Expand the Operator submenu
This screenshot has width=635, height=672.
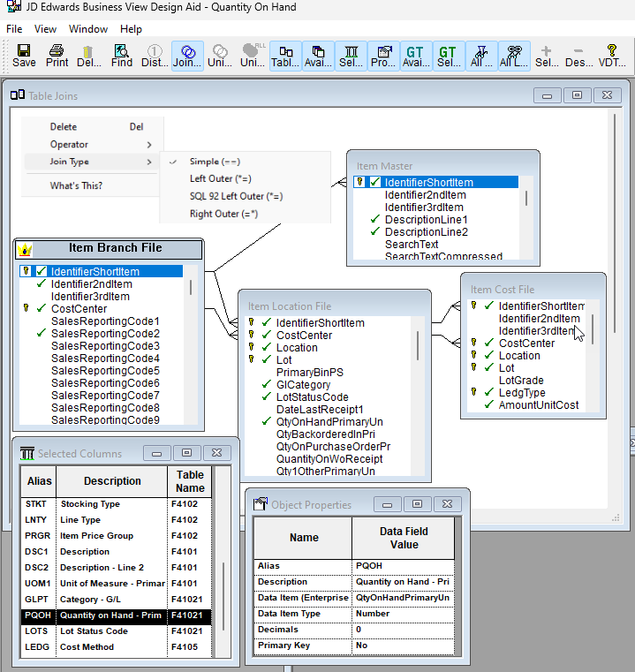[x=93, y=145]
